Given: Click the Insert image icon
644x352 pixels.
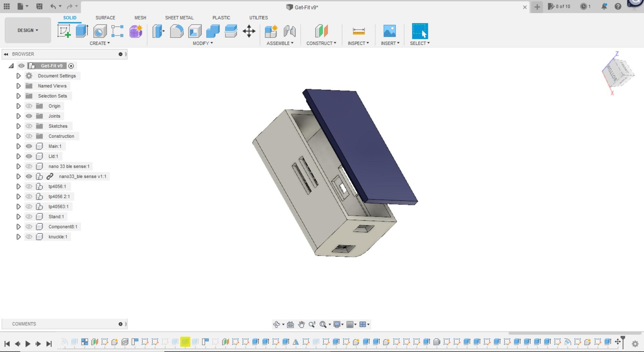Looking at the screenshot, I should click(389, 31).
